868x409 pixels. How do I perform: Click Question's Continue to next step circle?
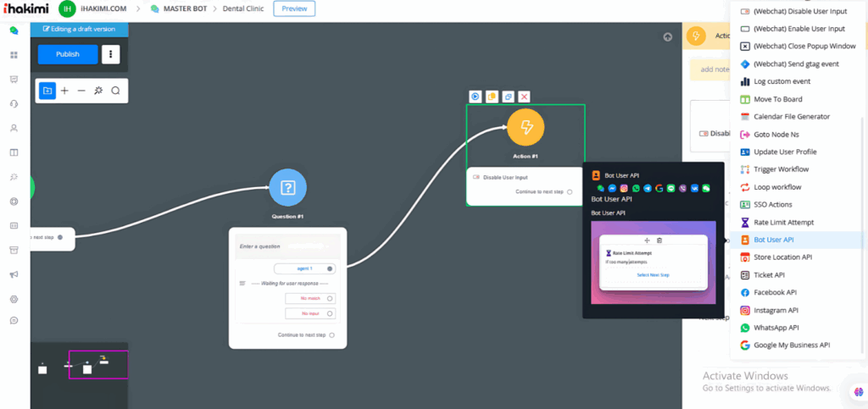pyautogui.click(x=332, y=335)
